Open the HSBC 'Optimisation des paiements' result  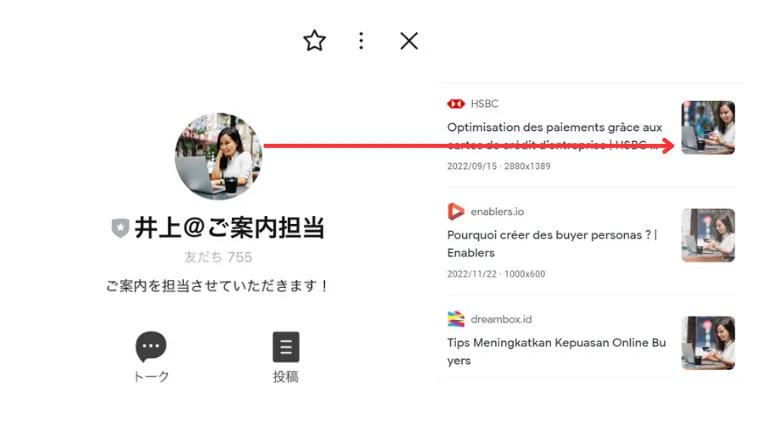pos(555,136)
